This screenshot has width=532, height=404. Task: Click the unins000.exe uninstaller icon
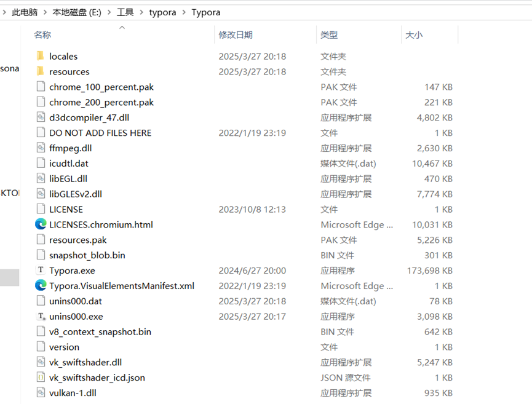(41, 316)
